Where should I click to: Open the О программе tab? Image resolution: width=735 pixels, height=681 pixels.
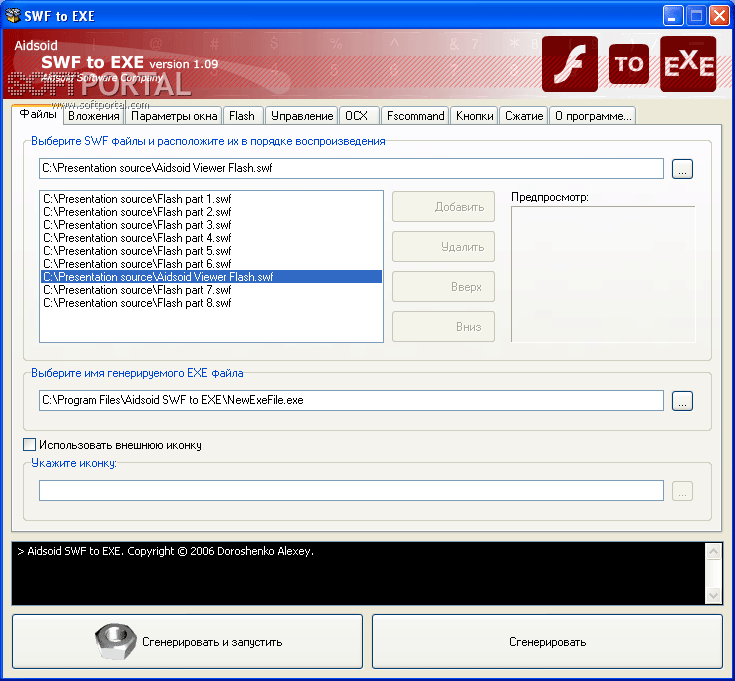592,116
